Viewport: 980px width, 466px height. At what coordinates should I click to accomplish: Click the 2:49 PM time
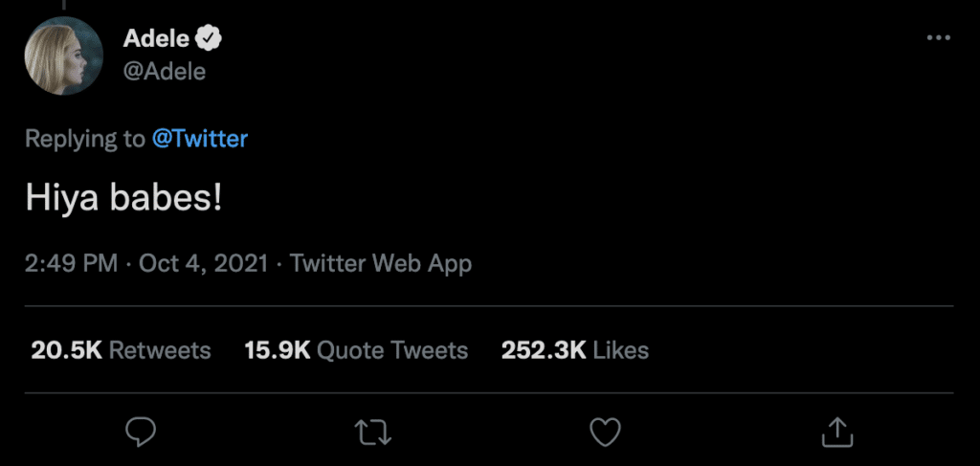tap(72, 263)
